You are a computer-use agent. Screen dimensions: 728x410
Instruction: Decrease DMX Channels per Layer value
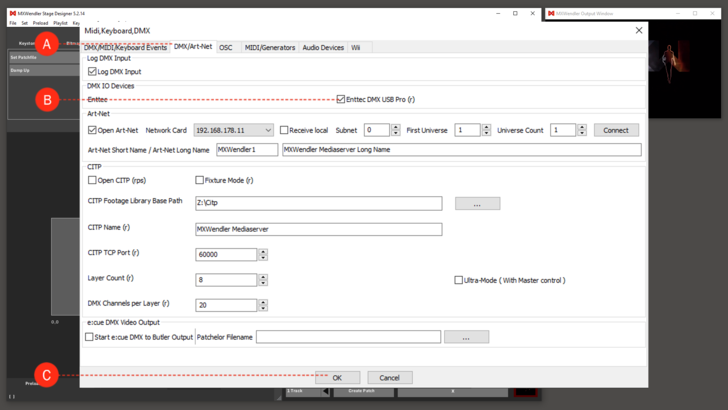tap(263, 308)
